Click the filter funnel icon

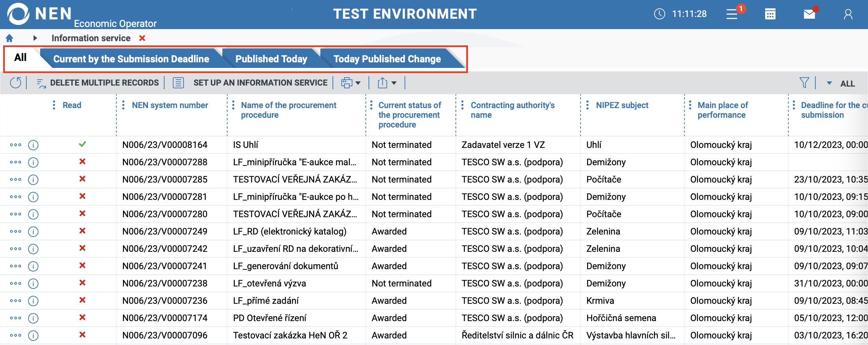pos(804,83)
